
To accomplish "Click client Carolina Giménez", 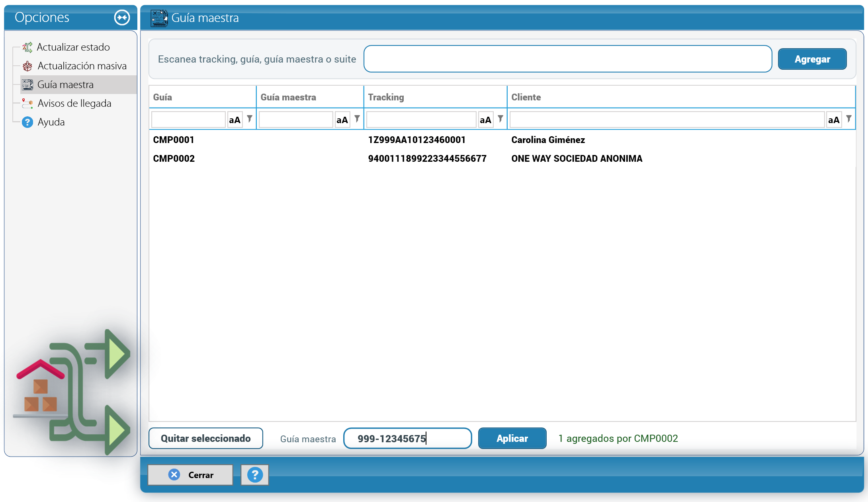I will tap(548, 140).
